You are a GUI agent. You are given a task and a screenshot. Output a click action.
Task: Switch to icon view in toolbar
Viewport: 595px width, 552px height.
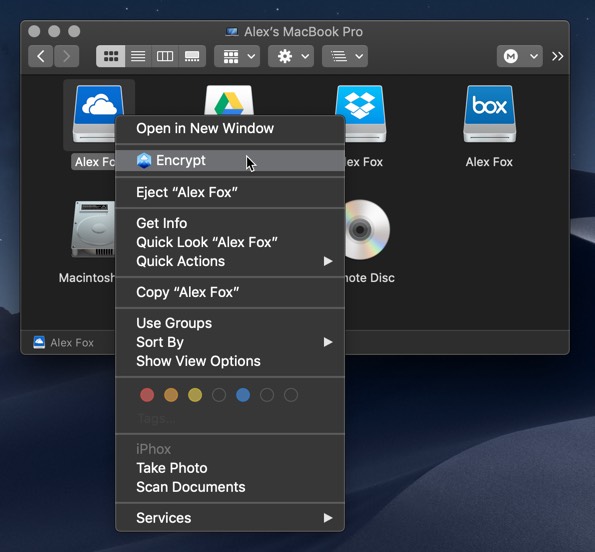(111, 56)
